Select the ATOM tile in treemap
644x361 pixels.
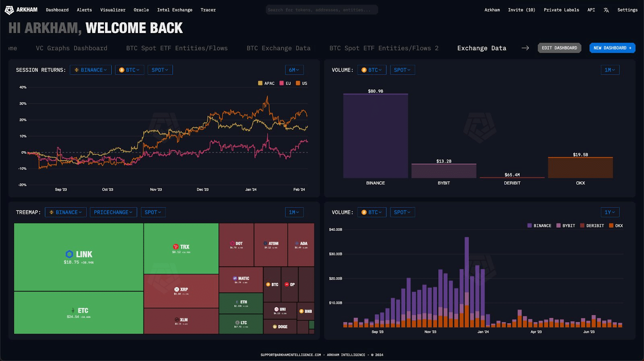[x=271, y=245]
